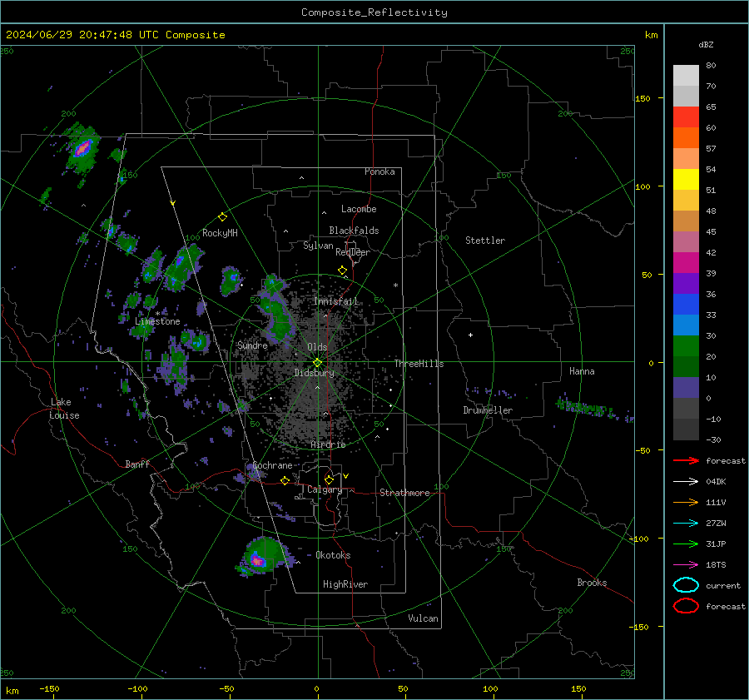This screenshot has height=700, width=749.
Task: Click the blue 33-36 dBZ swatch
Action: (686, 304)
